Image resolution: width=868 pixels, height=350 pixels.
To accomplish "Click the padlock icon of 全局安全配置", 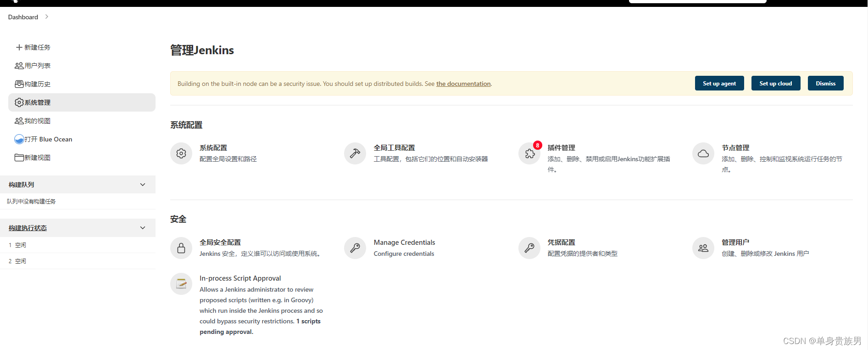I will (181, 248).
